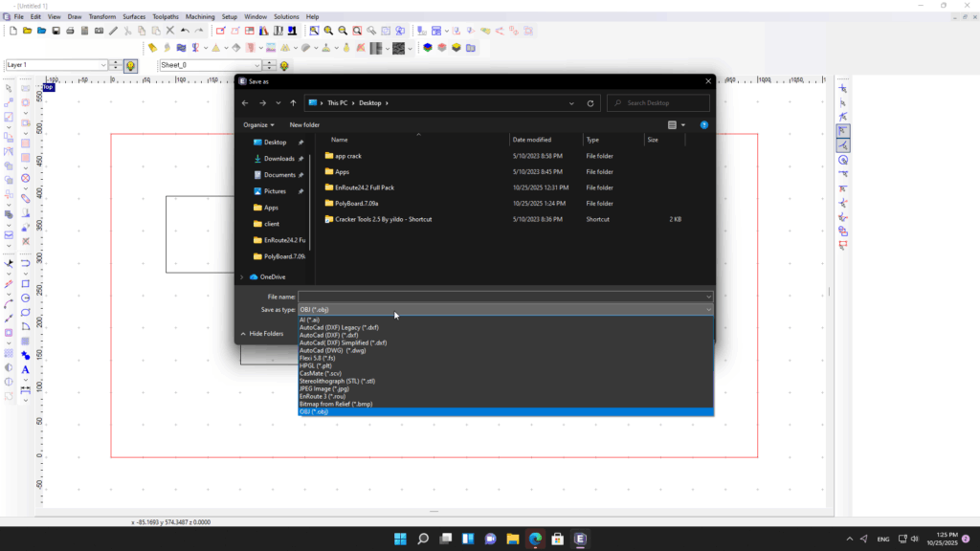The height and width of the screenshot is (551, 980).
Task: Click the Print icon in main toolbar
Action: click(71, 31)
